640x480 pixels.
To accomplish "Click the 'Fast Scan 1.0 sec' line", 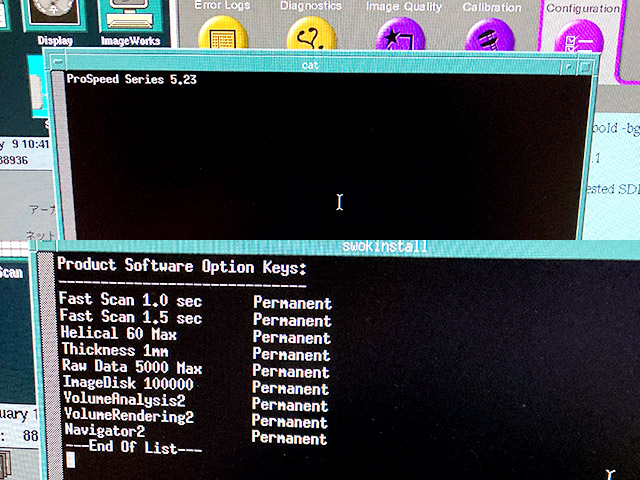I will (x=131, y=300).
